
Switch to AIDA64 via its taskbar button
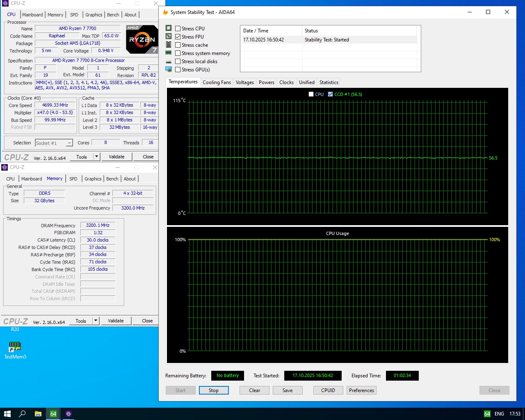click(53, 414)
